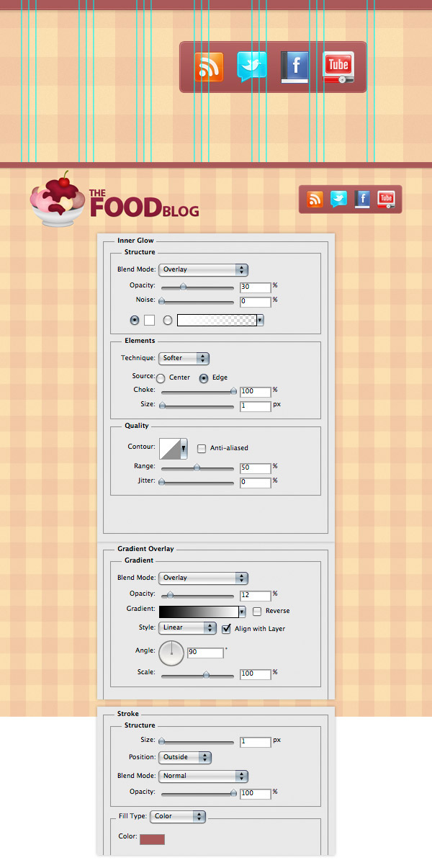Click the small Facebook icon in the header
The height and width of the screenshot is (868, 432).
(x=363, y=200)
